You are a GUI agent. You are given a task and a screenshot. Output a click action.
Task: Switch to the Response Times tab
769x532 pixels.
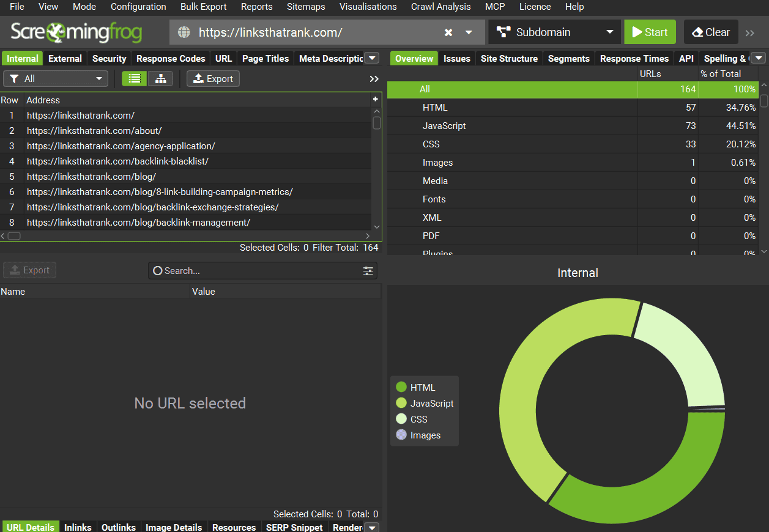tap(634, 59)
